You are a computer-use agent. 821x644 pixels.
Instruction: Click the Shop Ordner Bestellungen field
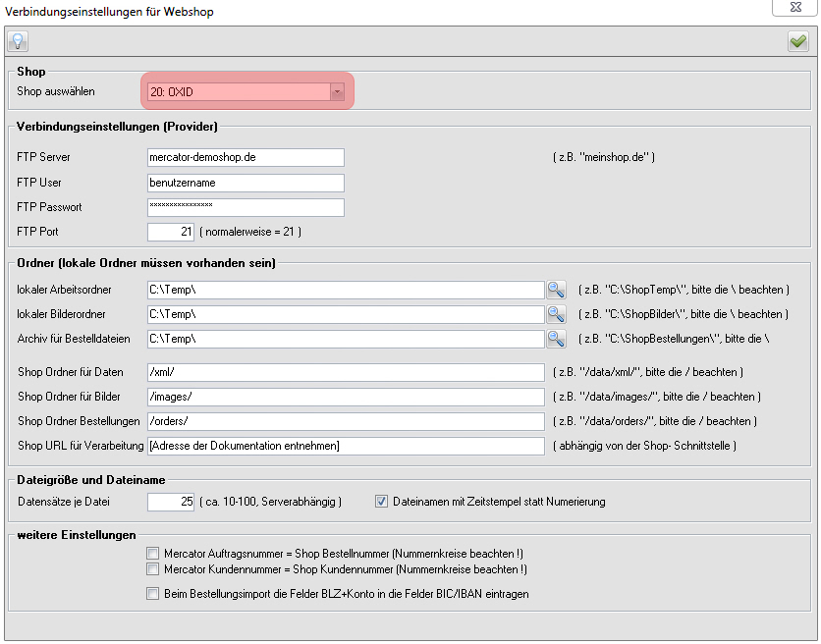point(345,421)
